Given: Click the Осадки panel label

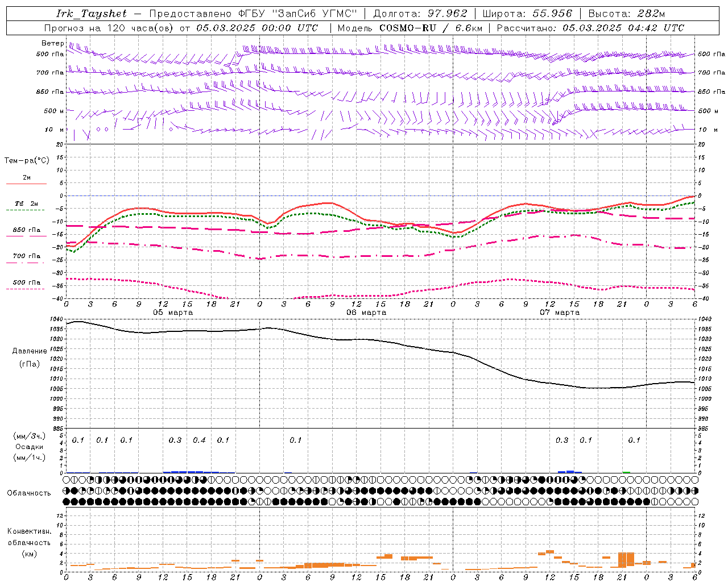Looking at the screenshot, I should pyautogui.click(x=30, y=447).
